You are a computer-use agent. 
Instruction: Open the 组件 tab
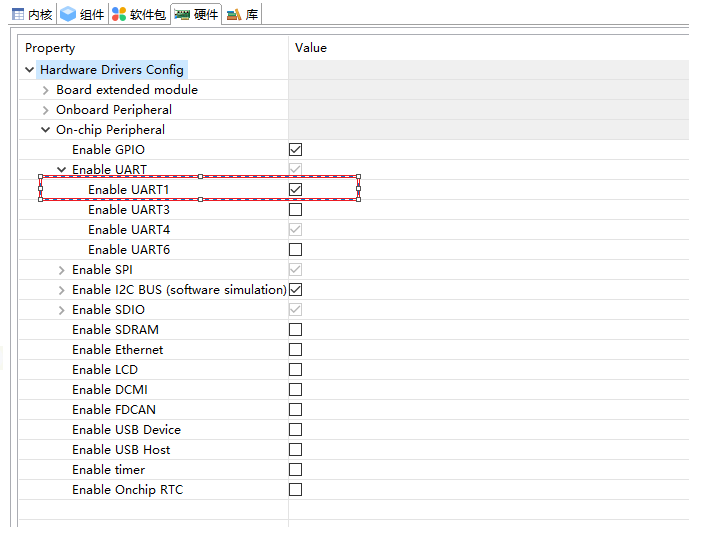pos(91,14)
